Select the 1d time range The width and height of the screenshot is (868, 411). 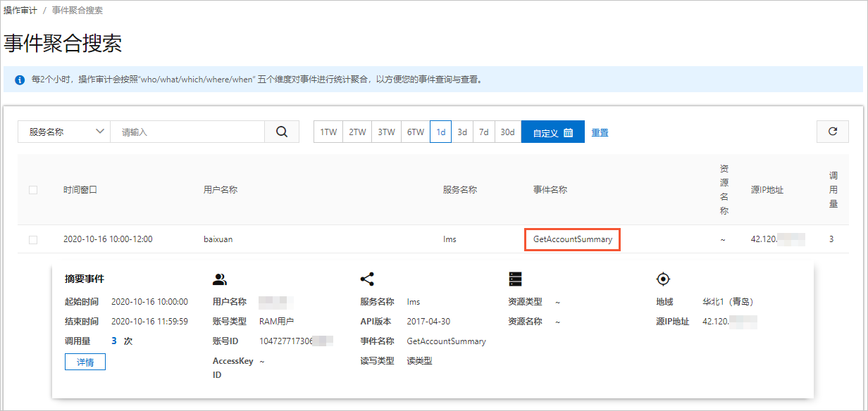440,132
